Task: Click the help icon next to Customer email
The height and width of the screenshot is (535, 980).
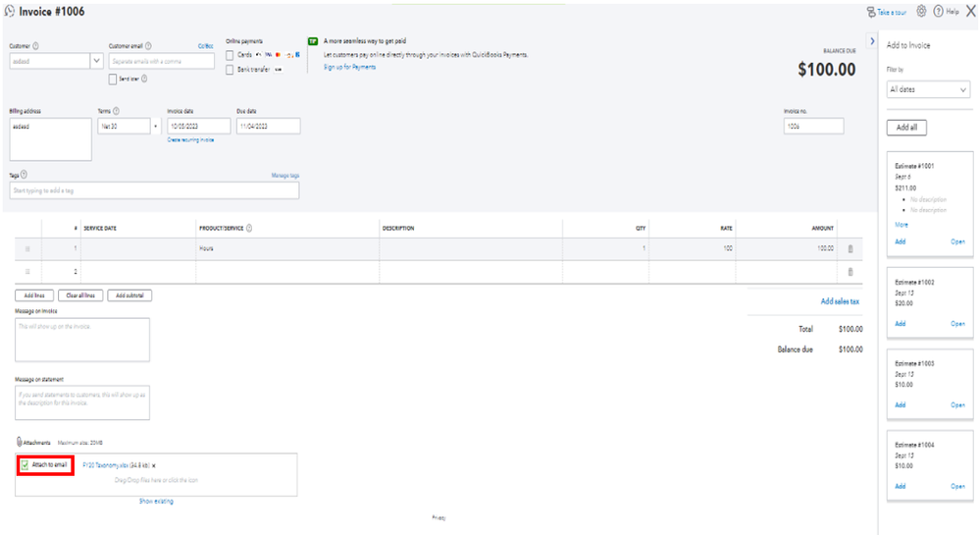Action: 148,46
